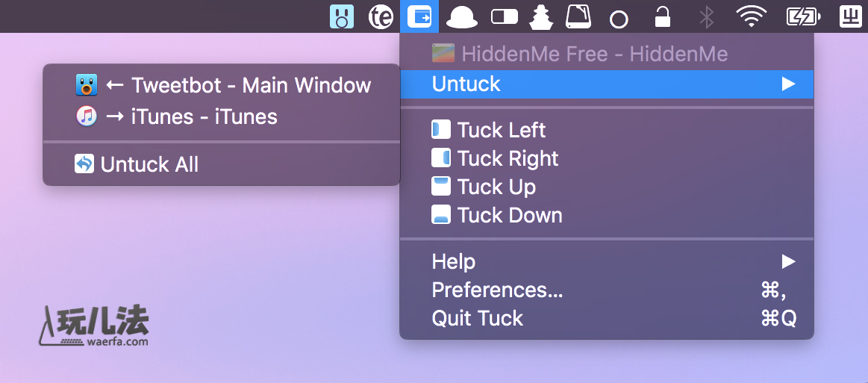This screenshot has height=383, width=868.
Task: Open the disk drive menu bar icon
Action: (578, 16)
